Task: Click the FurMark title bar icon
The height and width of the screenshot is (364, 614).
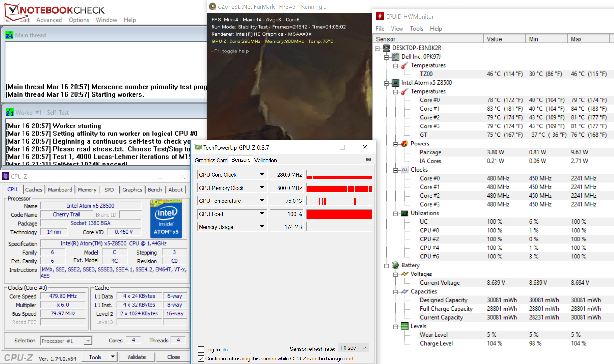Action: [x=213, y=6]
